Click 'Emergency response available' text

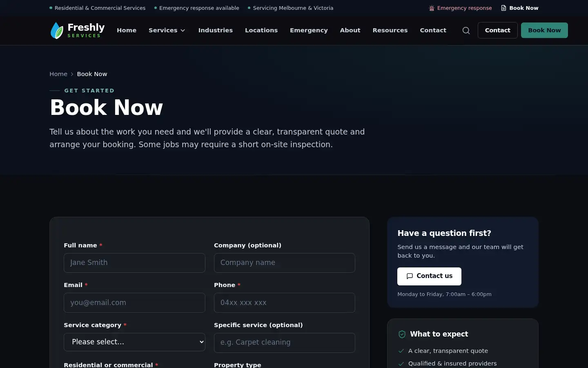point(199,8)
